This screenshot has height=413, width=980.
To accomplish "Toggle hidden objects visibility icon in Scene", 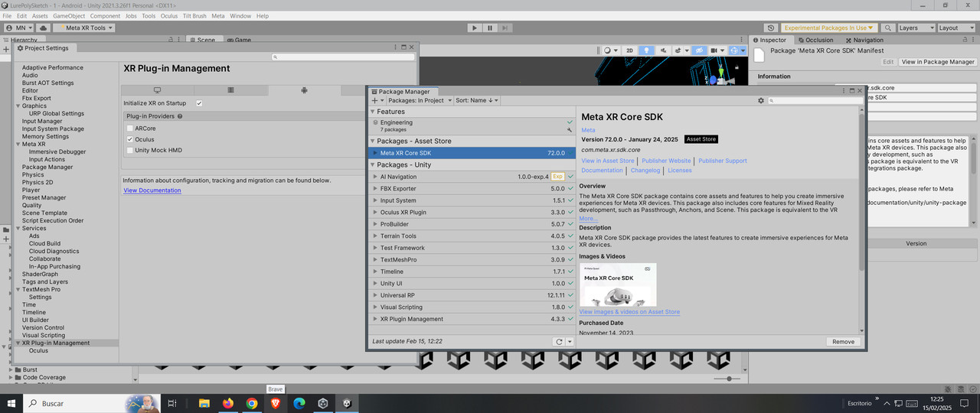I will pos(698,50).
